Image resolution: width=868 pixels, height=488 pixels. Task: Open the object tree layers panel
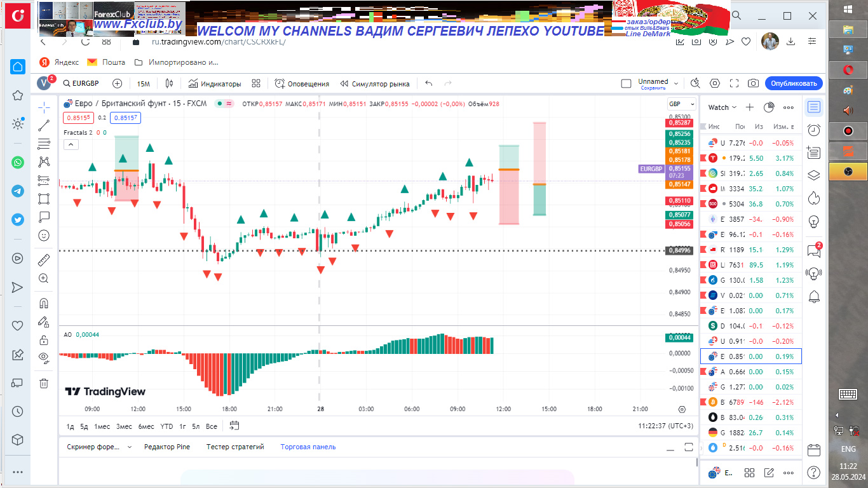814,175
